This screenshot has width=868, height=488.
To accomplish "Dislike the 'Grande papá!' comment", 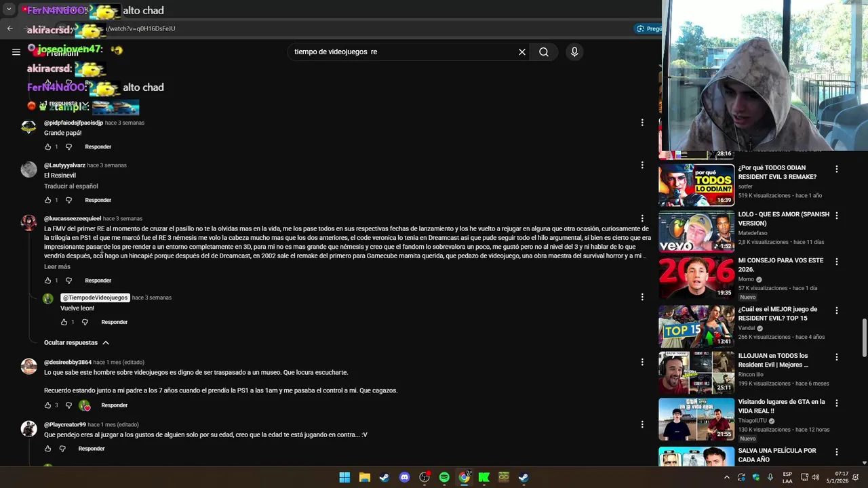I will point(68,147).
